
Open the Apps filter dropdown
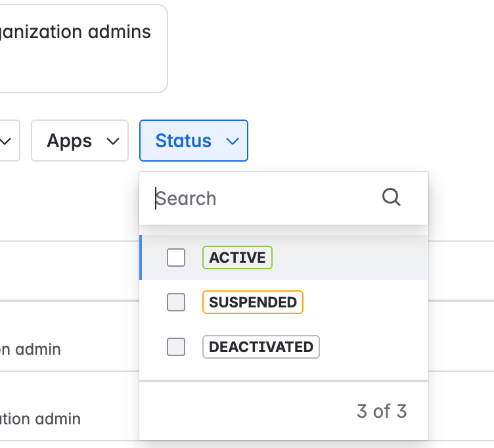[79, 141]
